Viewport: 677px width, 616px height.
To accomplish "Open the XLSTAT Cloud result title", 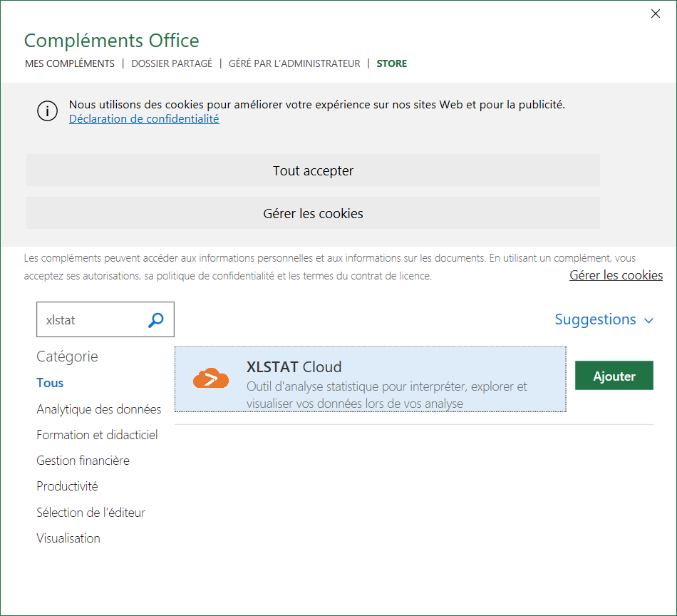I will 294,367.
